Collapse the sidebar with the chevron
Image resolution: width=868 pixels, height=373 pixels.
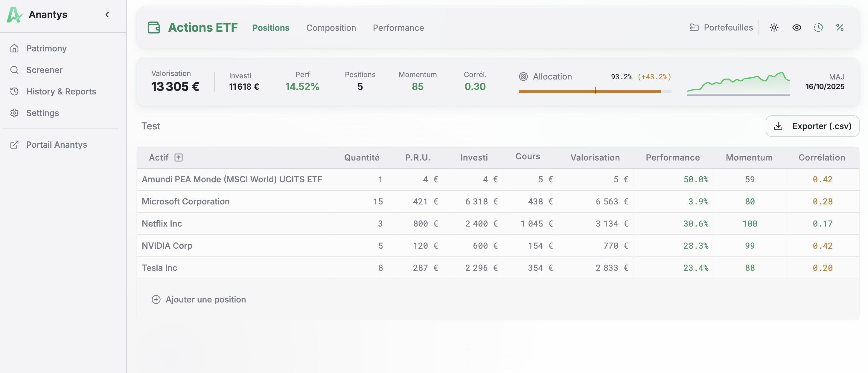(107, 14)
